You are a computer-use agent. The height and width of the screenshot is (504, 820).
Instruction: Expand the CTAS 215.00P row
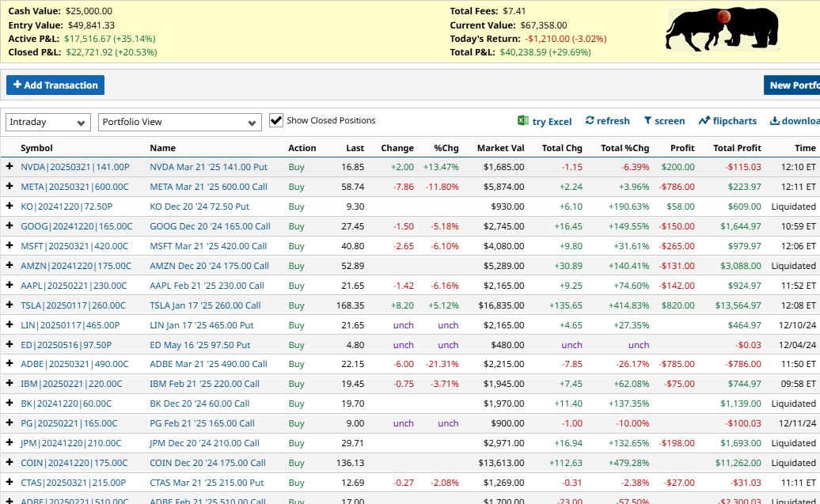pyautogui.click(x=9, y=482)
